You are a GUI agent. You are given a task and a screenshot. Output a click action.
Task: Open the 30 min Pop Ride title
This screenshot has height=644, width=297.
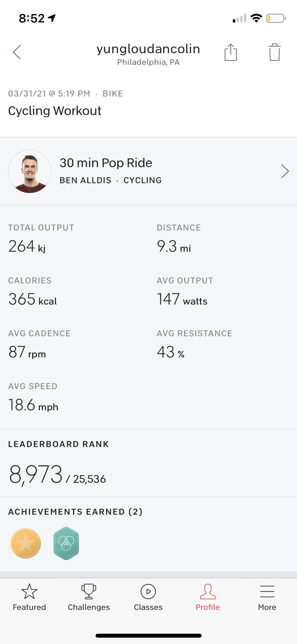tap(106, 163)
